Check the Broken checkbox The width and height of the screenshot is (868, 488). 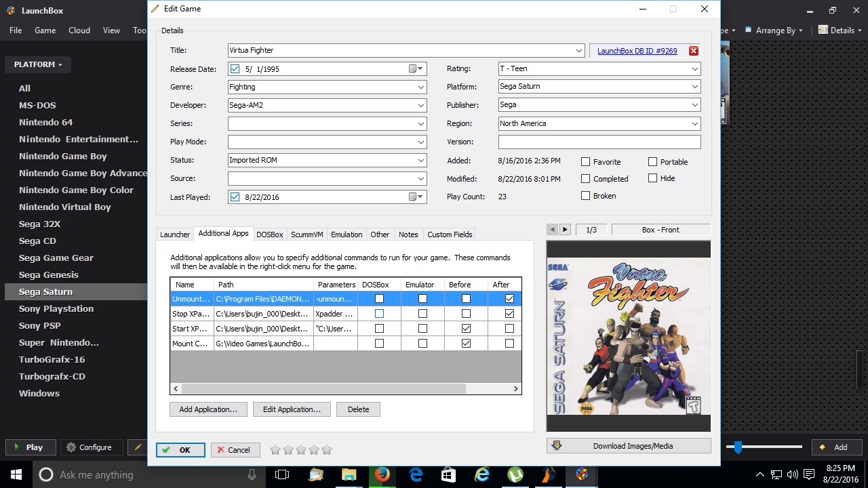point(586,196)
